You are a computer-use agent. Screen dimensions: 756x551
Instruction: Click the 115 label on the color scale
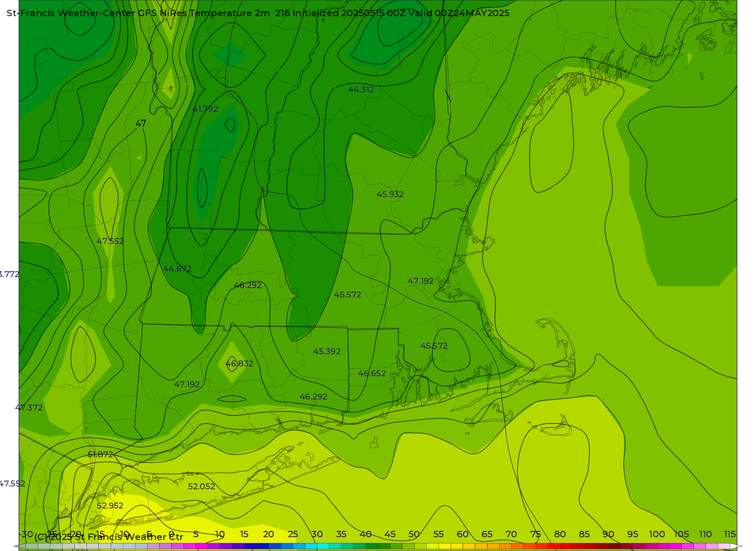point(730,534)
